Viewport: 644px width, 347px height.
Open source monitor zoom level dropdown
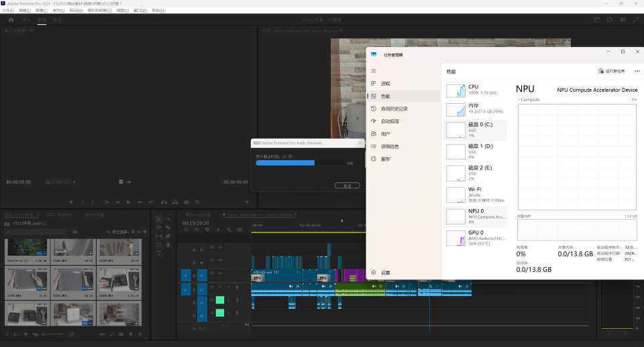click(x=58, y=182)
